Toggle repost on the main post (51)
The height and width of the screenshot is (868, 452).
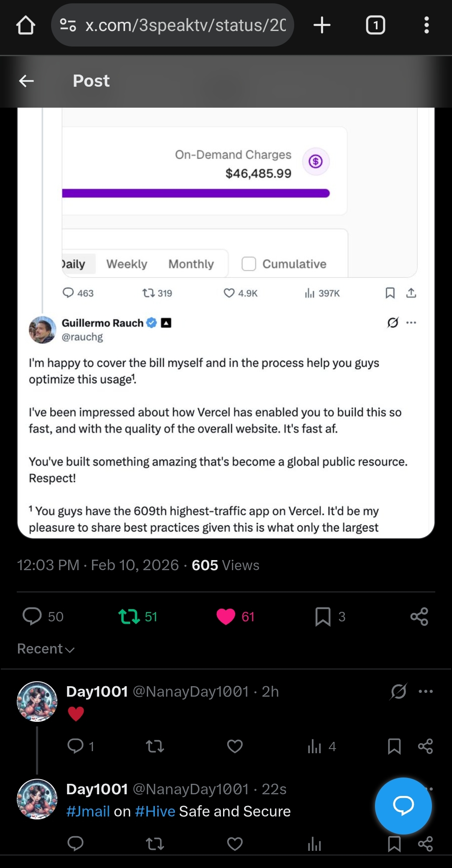(x=129, y=616)
